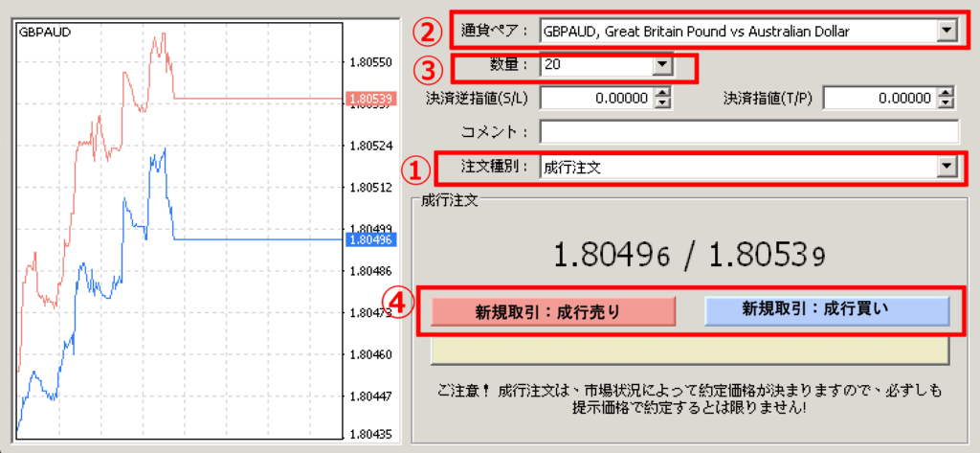Click the 数量 field showing value 20
This screenshot has height=453, width=980.
tap(593, 65)
